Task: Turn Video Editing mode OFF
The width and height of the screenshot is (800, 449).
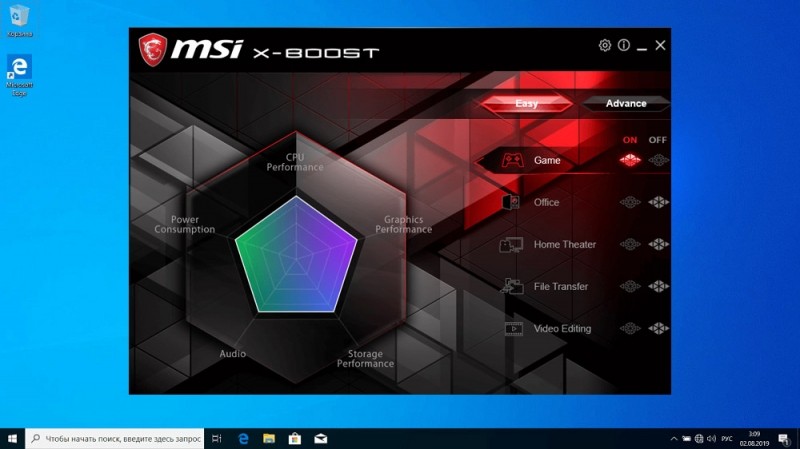Action: tap(658, 329)
